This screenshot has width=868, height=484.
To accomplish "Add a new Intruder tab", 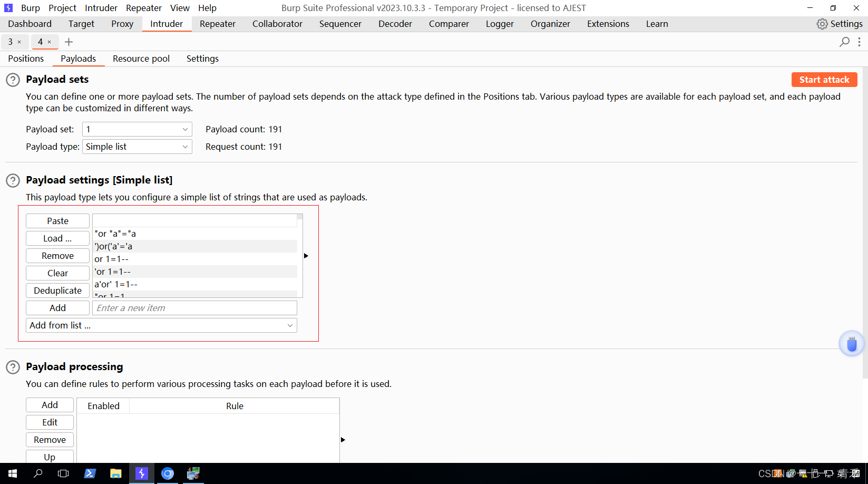I will click(x=69, y=42).
